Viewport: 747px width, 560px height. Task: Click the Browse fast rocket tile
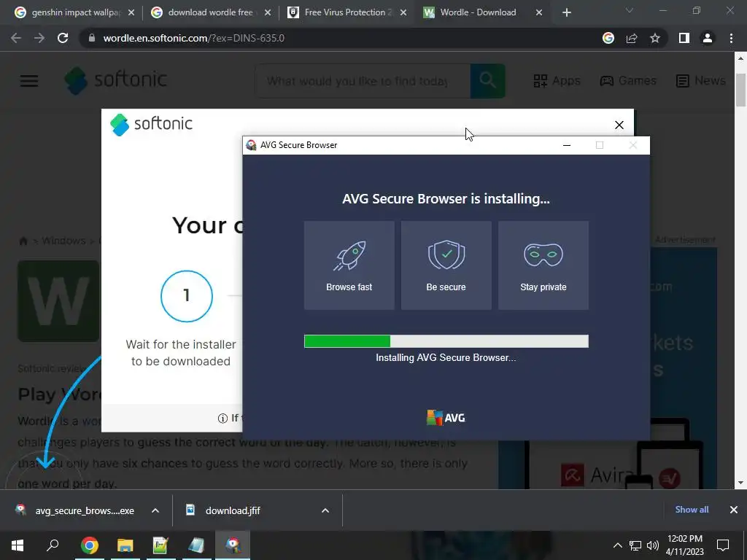(x=349, y=265)
